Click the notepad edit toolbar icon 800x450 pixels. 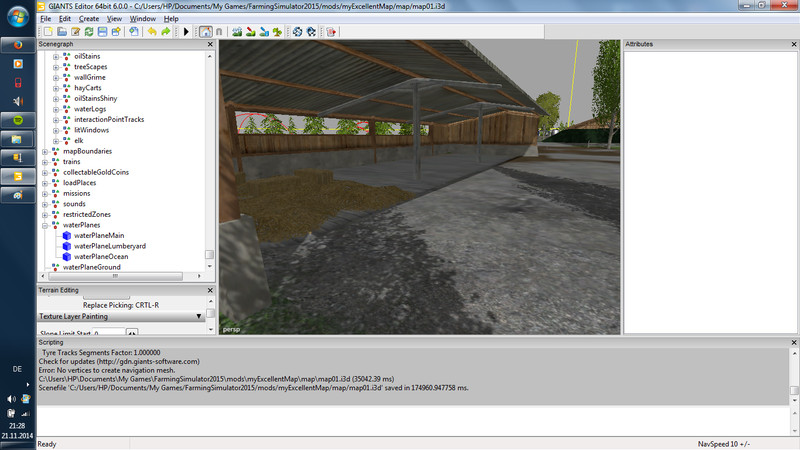pyautogui.click(x=76, y=32)
